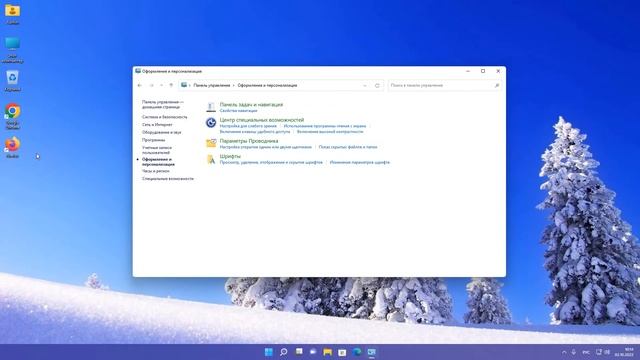This screenshot has height=360, width=640.
Task: Open Microsoft Edge from the taskbar
Action: pos(357,352)
